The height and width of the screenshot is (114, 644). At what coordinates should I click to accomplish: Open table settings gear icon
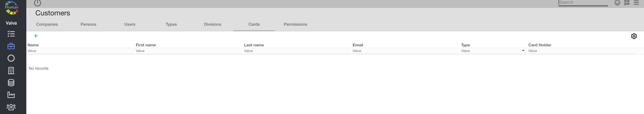(634, 36)
